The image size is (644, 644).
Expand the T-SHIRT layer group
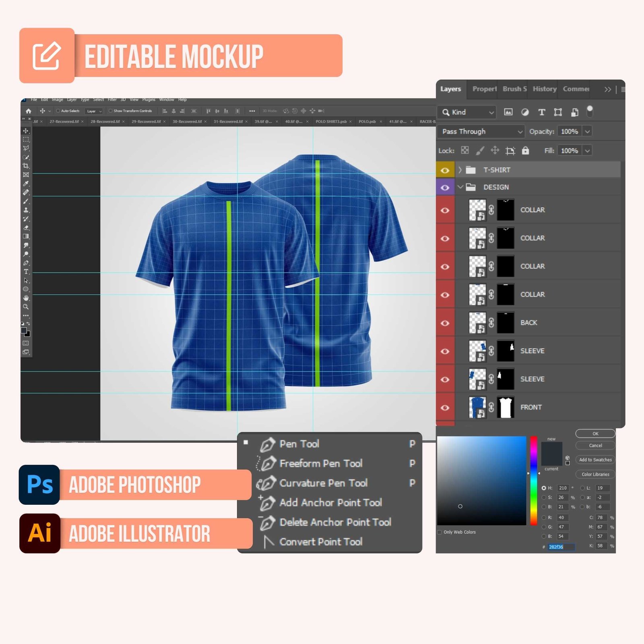tap(460, 170)
